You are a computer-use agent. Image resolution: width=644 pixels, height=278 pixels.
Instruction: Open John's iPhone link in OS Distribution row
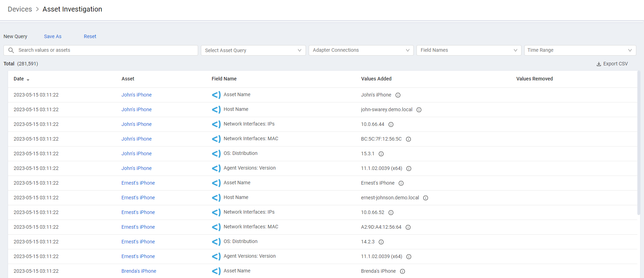click(x=136, y=154)
